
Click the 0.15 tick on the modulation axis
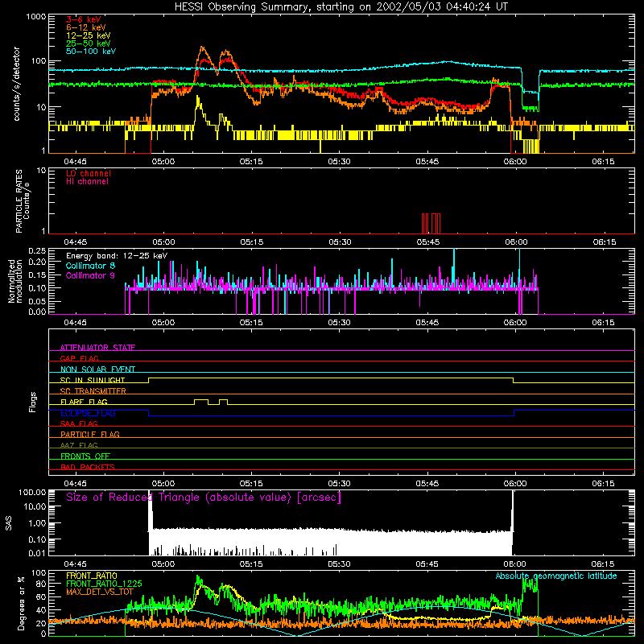click(x=37, y=275)
